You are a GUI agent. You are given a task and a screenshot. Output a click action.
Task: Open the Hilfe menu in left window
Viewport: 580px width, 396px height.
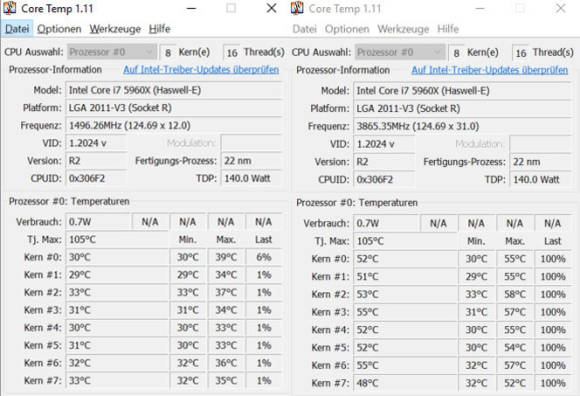tap(159, 29)
